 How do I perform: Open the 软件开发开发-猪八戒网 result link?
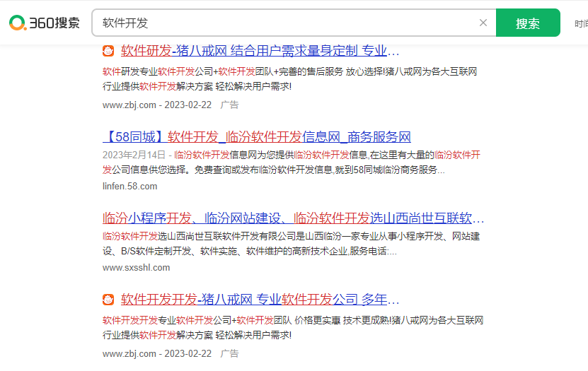tap(260, 300)
